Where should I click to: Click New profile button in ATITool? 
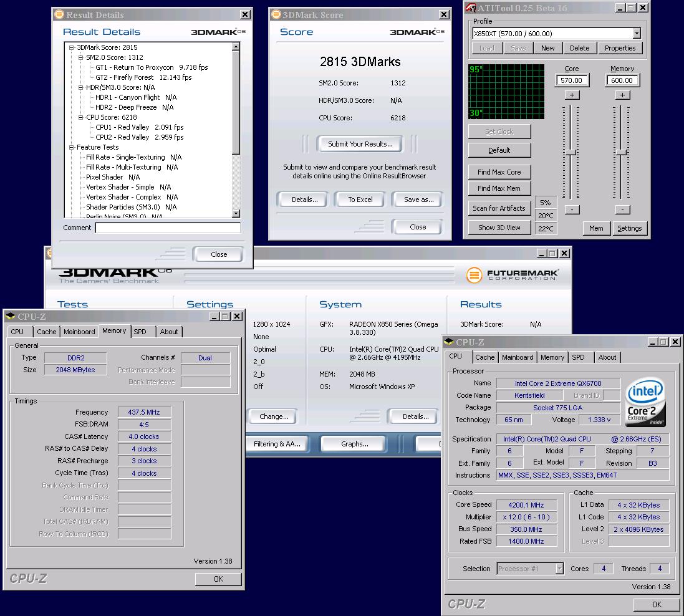548,48
